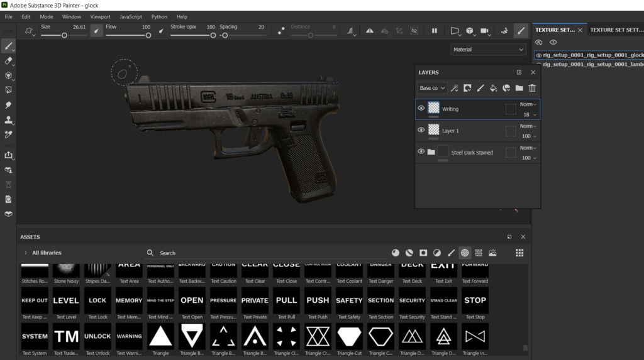Toggle flow pen pressure button
This screenshot has height=360, width=644.
click(x=161, y=31)
